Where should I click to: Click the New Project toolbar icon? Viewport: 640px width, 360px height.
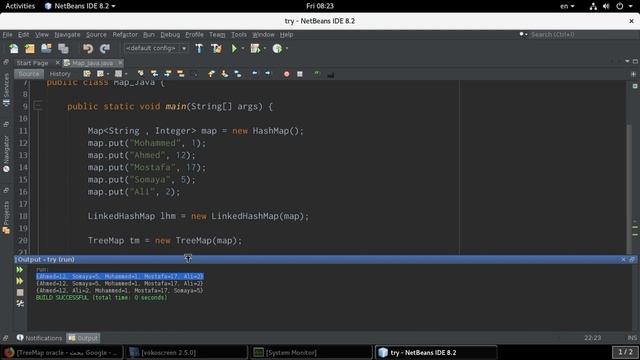pos(30,49)
